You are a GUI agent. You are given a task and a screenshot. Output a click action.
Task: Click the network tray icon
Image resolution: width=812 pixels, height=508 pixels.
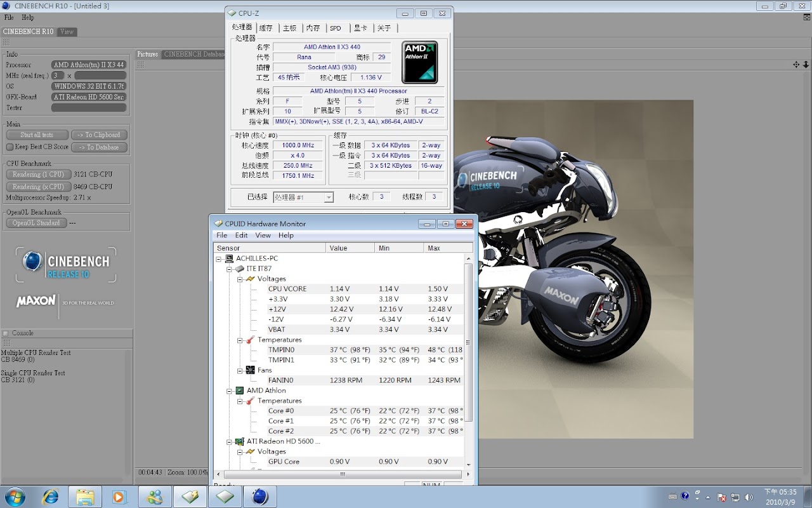pos(735,497)
